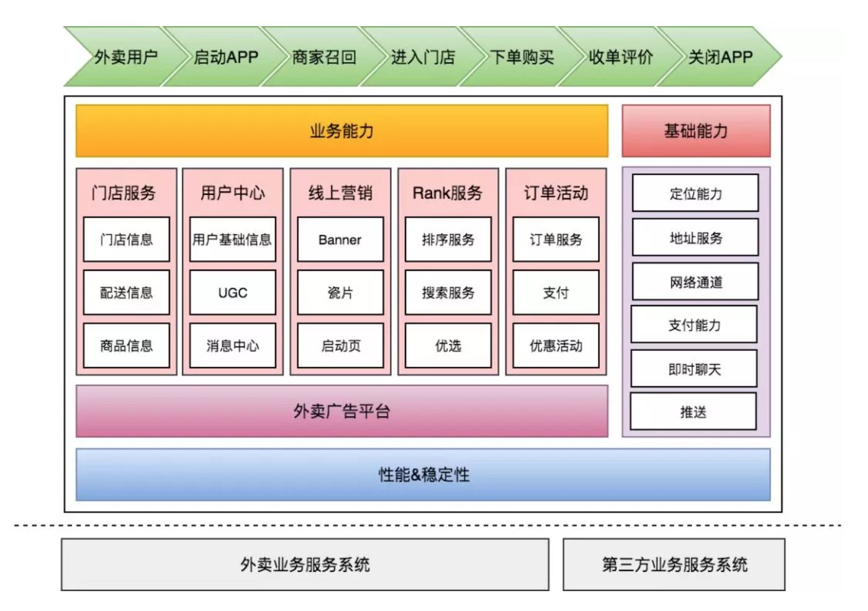Expand the 基础能力 section

(x=696, y=131)
